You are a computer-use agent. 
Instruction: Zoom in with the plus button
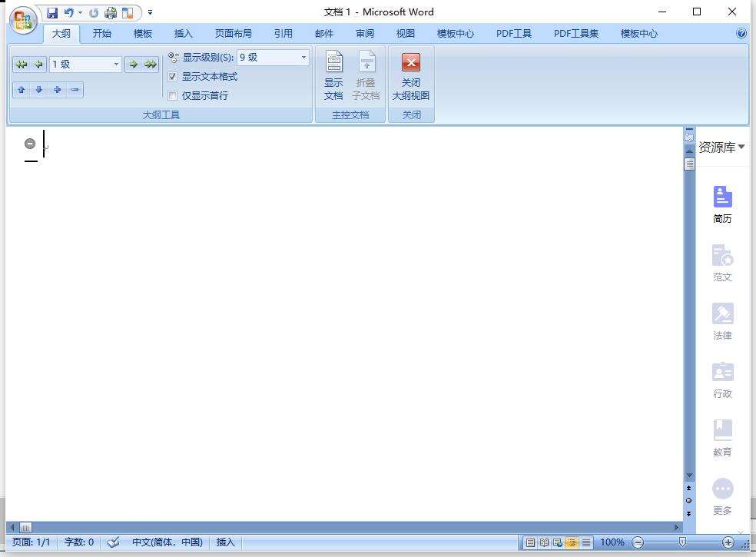(x=728, y=542)
